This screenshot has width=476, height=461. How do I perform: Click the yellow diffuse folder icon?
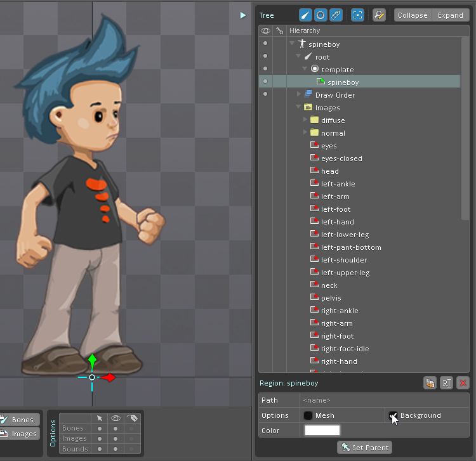[315, 120]
